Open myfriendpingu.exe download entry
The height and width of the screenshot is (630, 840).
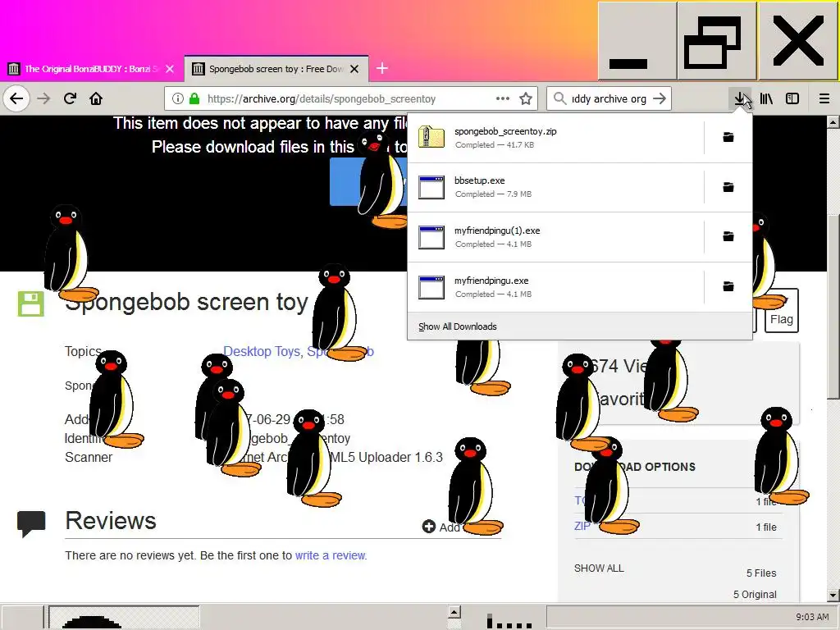[x=555, y=286]
